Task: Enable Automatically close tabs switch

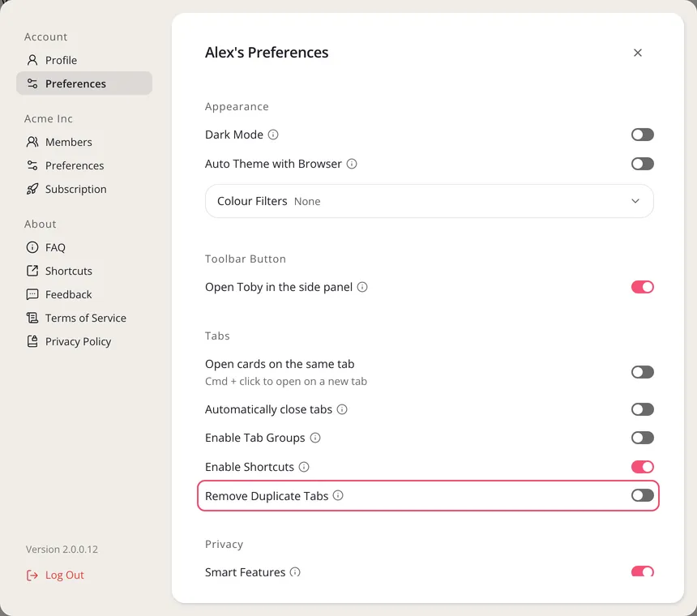Action: click(643, 409)
